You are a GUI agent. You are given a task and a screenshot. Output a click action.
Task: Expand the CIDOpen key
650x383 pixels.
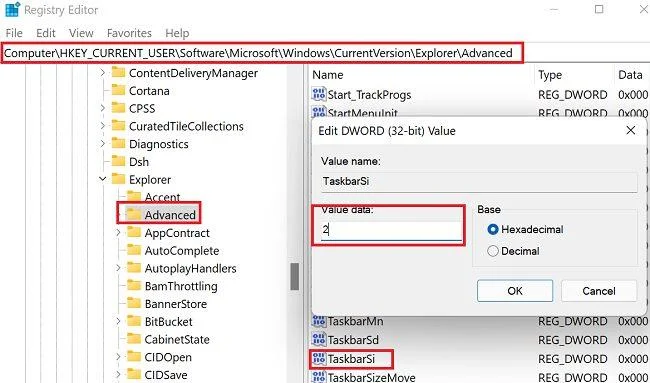coord(118,357)
